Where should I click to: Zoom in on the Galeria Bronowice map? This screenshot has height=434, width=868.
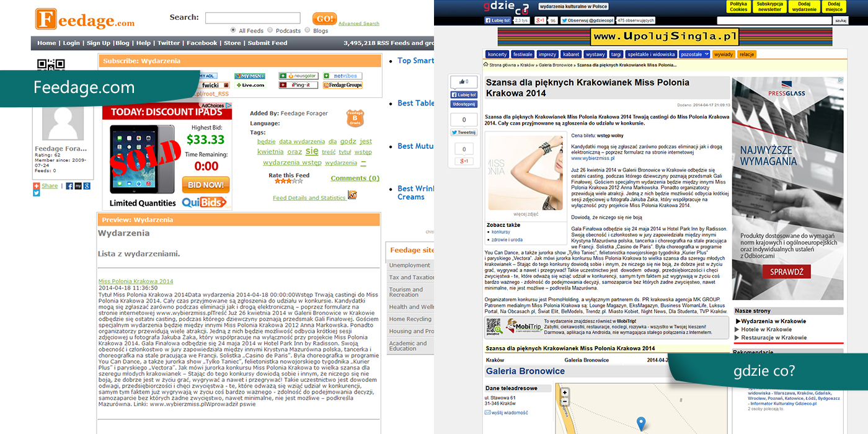click(x=565, y=393)
